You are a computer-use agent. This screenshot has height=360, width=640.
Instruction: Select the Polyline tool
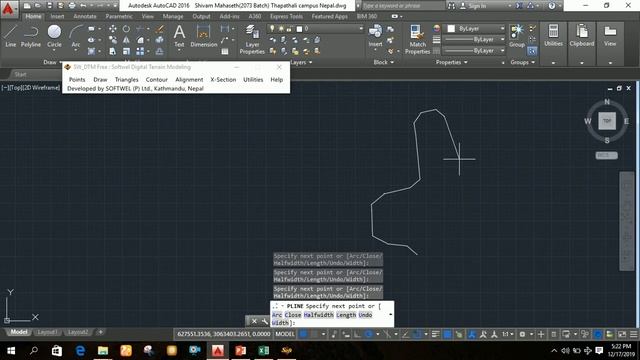(31, 36)
